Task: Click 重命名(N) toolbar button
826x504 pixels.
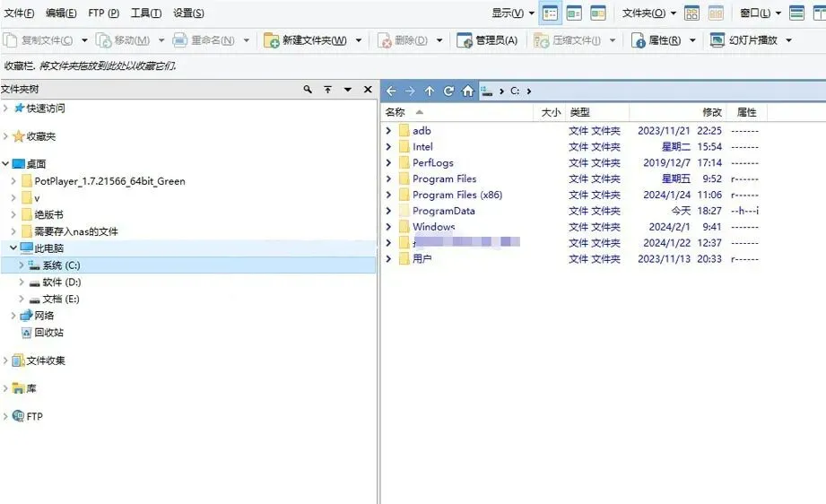Action: (x=204, y=40)
